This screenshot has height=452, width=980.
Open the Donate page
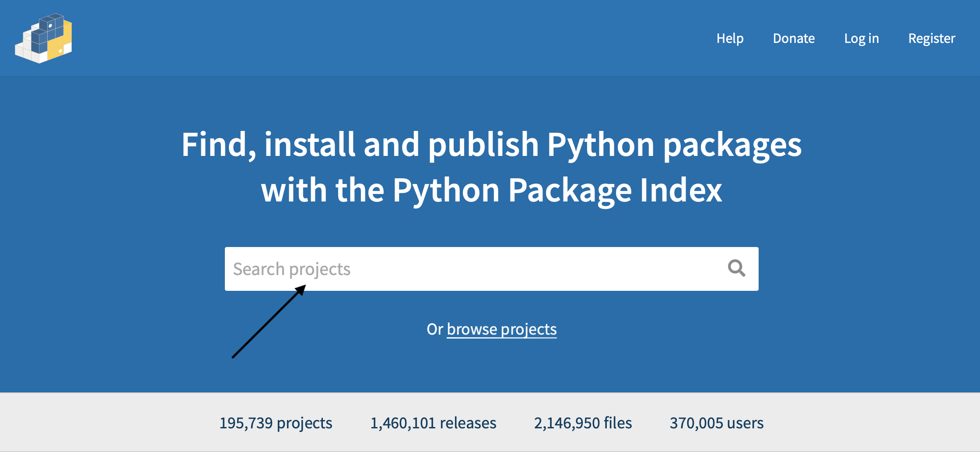tap(794, 39)
